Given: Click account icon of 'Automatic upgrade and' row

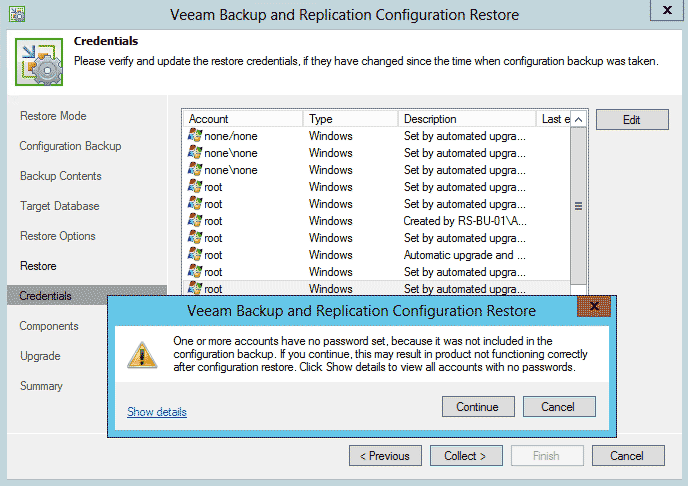Looking at the screenshot, I should (x=194, y=255).
